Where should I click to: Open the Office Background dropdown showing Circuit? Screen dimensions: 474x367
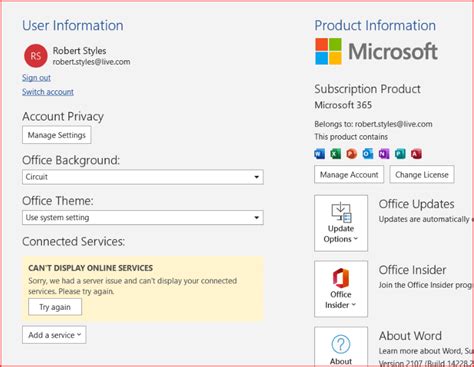pyautogui.click(x=143, y=177)
